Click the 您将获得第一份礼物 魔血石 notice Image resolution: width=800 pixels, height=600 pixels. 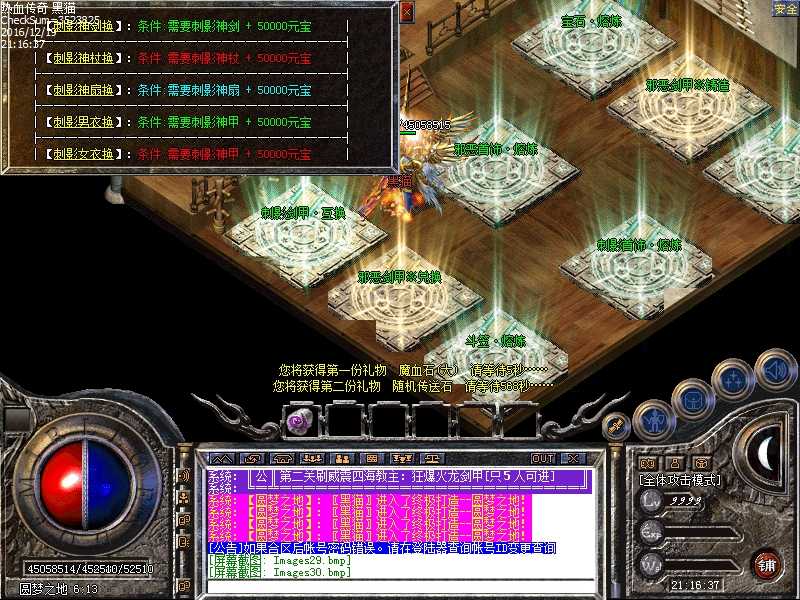click(413, 370)
